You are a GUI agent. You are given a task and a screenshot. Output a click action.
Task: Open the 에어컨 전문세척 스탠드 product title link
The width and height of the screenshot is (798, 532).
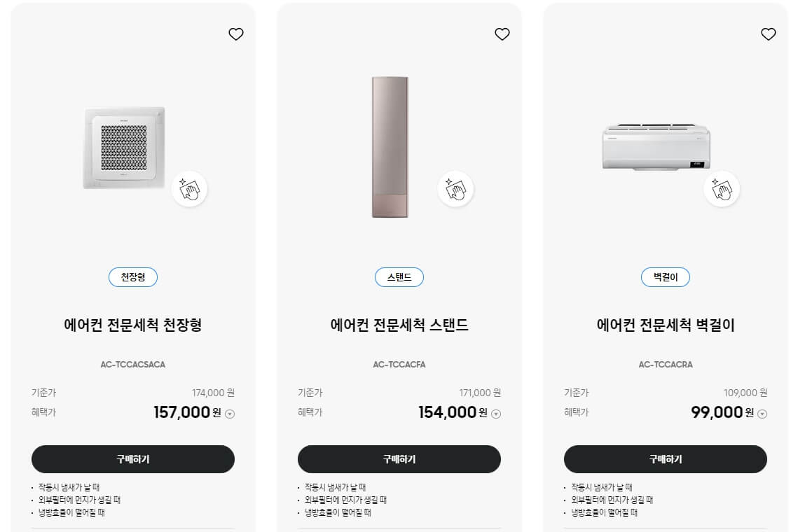(399, 325)
